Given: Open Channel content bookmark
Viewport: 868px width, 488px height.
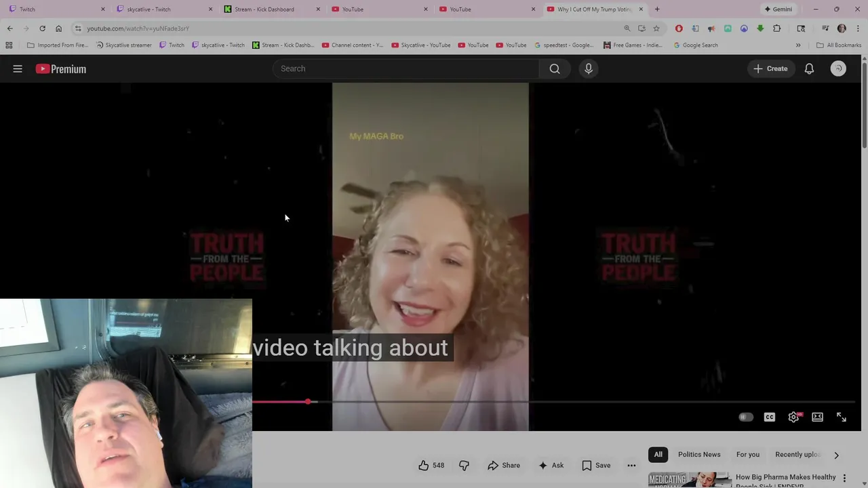Looking at the screenshot, I should 353,45.
